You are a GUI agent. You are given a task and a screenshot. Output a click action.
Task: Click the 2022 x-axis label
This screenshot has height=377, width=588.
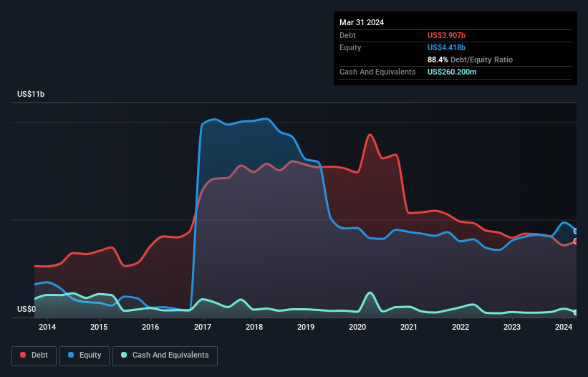[461, 327]
